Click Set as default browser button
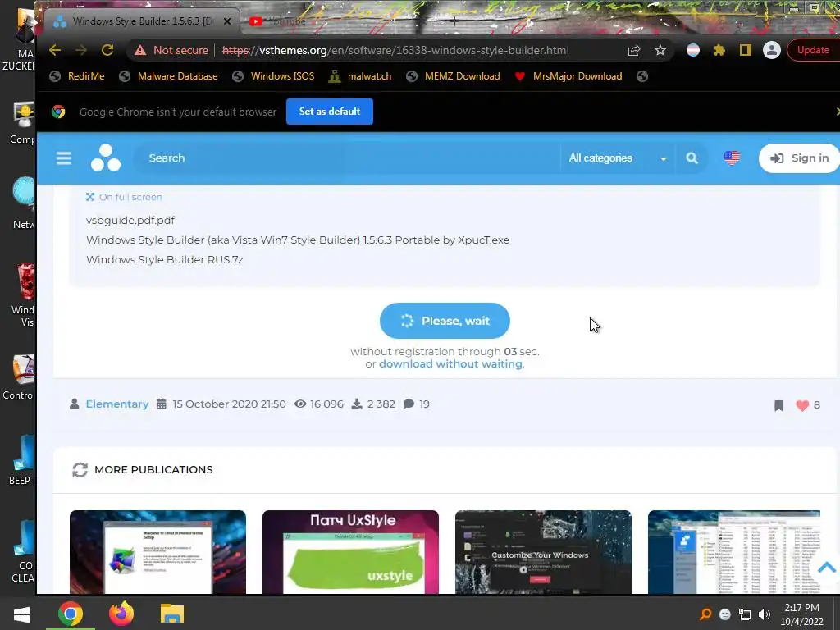This screenshot has height=630, width=840. [x=330, y=112]
